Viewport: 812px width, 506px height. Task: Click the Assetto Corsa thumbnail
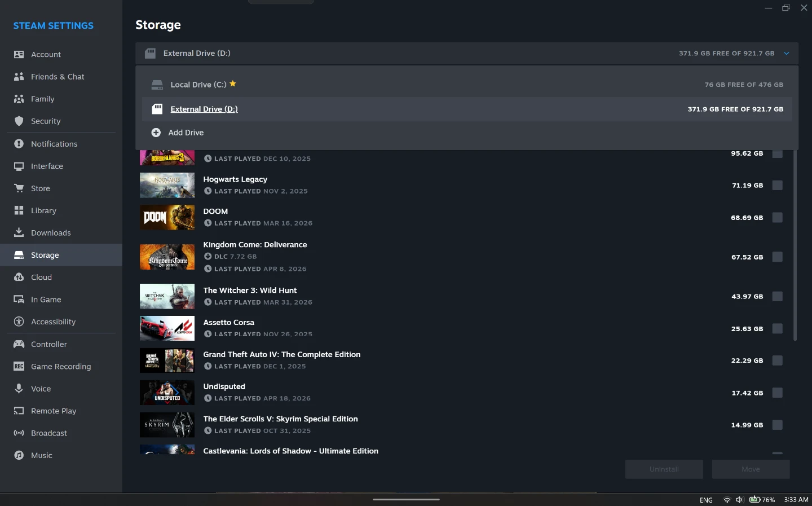(x=167, y=328)
